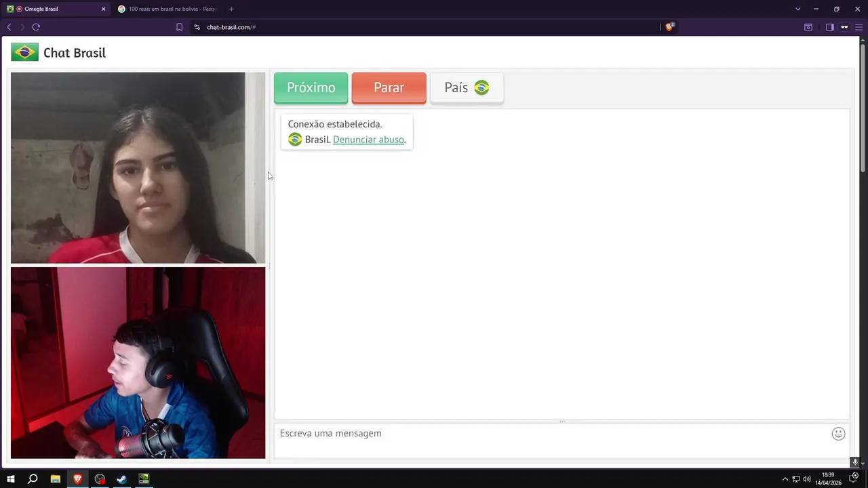Open the taskbar clock and date
The height and width of the screenshot is (488, 868).
[x=828, y=479]
